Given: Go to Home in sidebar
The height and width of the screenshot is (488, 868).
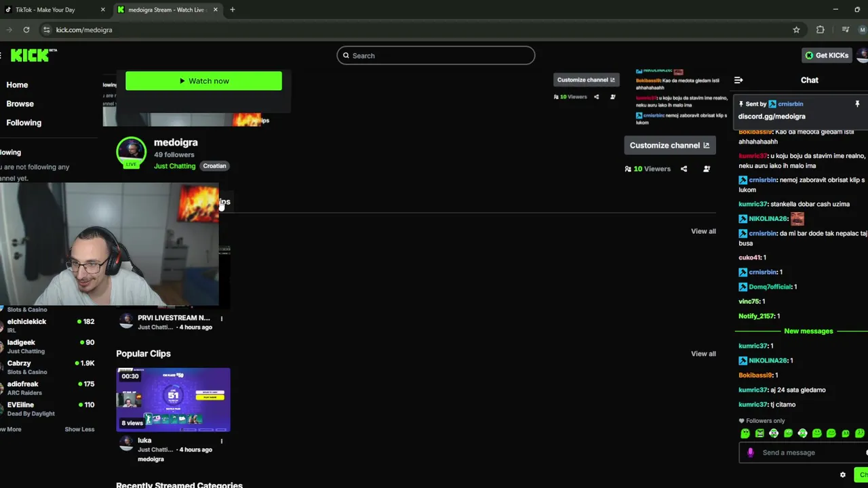Looking at the screenshot, I should pyautogui.click(x=17, y=85).
